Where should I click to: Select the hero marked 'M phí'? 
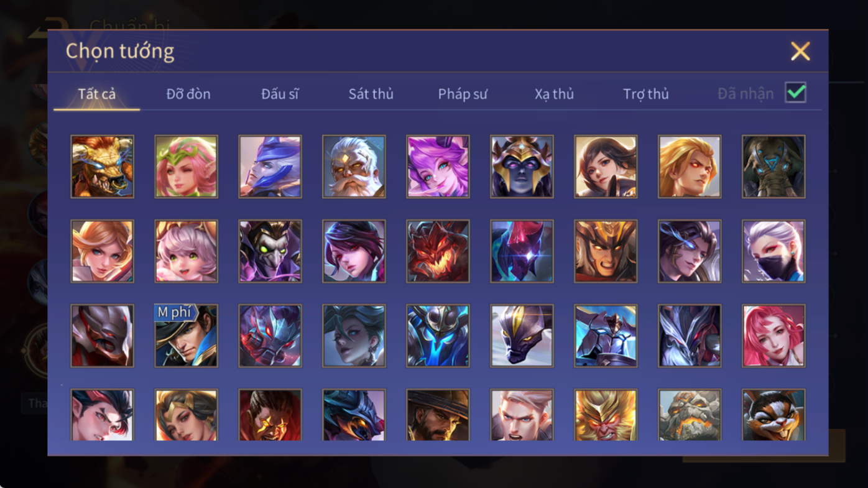pos(186,336)
